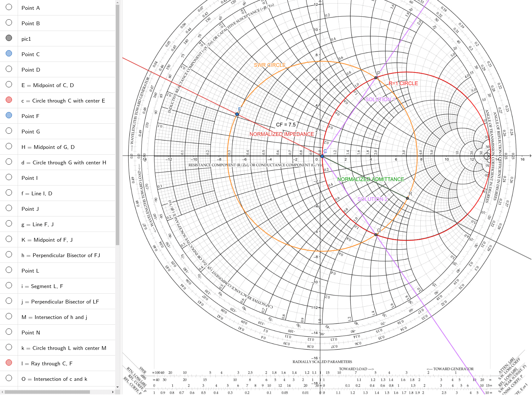The width and height of the screenshot is (532, 395).
Task: Select point R on the green admittance line
Action: tap(407, 198)
